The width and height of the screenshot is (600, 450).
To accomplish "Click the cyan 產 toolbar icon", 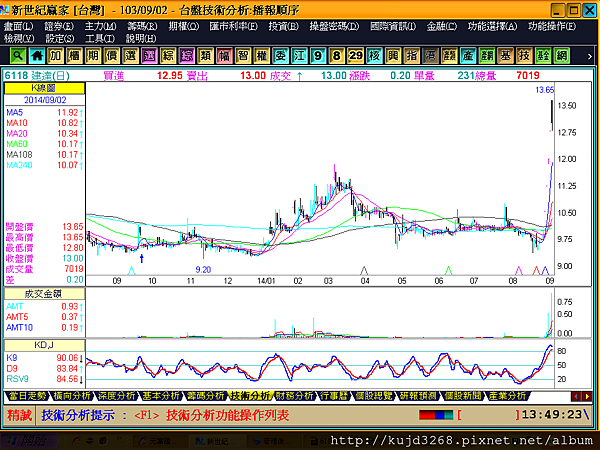I will coord(468,56).
